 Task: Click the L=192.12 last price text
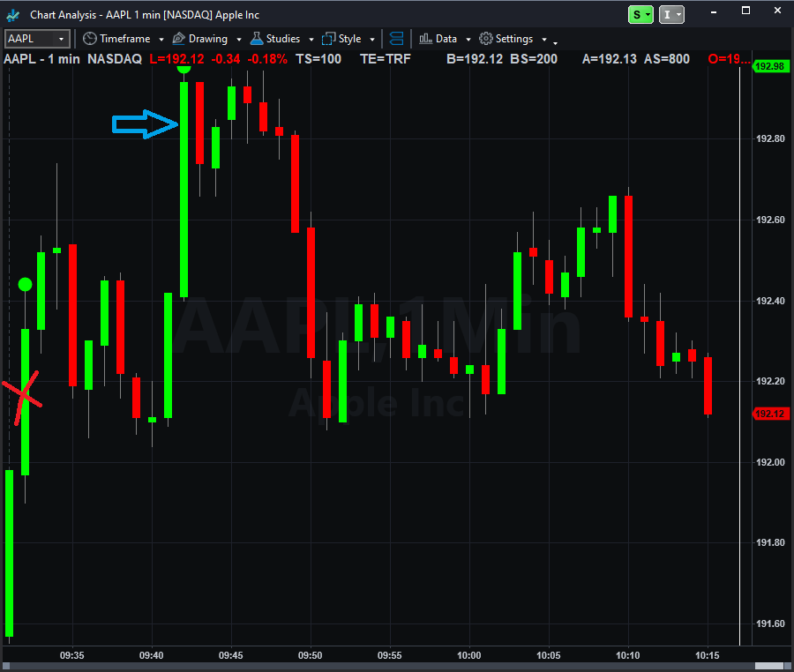176,59
